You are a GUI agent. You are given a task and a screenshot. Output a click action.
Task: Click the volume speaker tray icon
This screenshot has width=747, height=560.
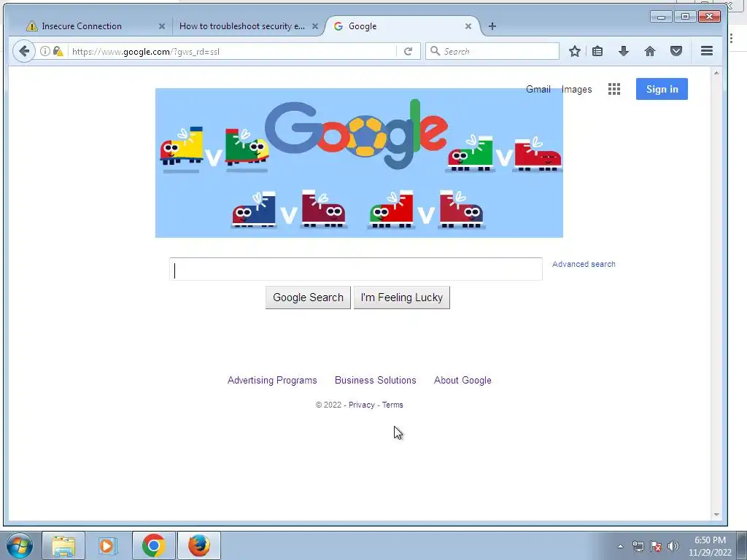point(673,546)
